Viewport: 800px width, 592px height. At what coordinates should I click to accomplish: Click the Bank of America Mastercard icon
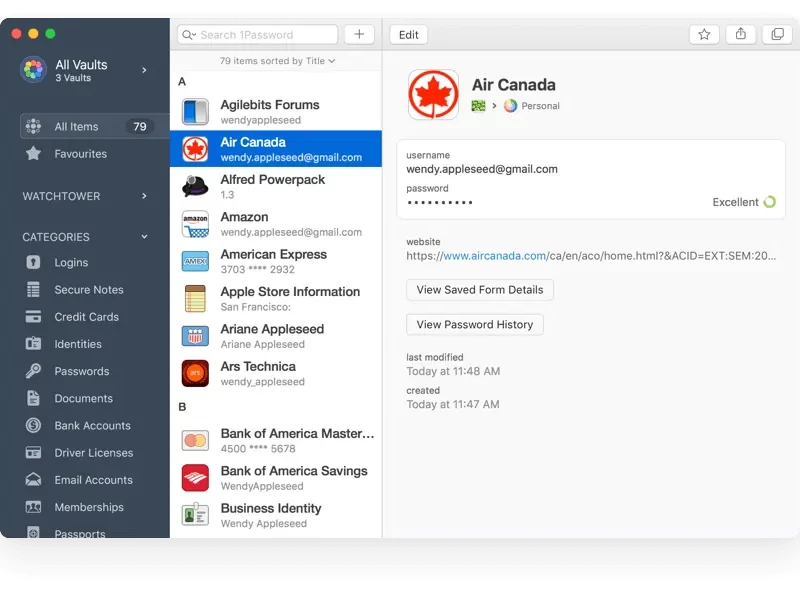click(x=195, y=440)
